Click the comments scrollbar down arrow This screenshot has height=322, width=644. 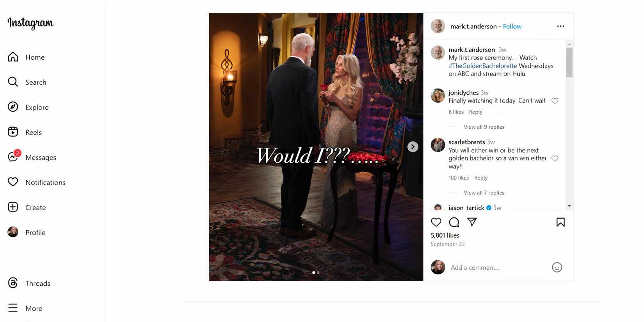pyautogui.click(x=569, y=206)
